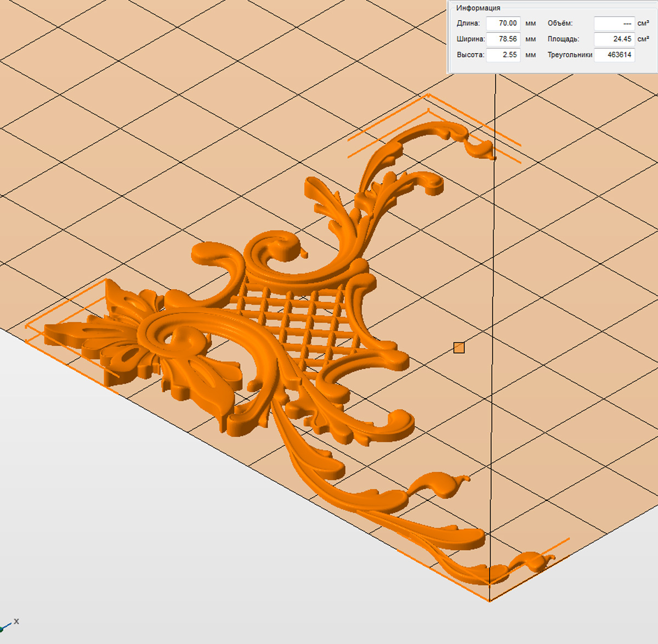Viewport: 658px width, 644px height.
Task: Click the Длина label text
Action: pyautogui.click(x=468, y=24)
